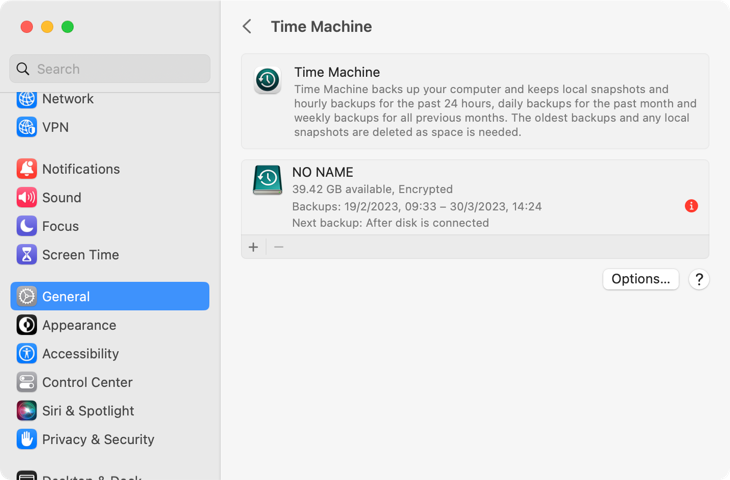Click the Appearance half-circle icon
This screenshot has height=480, width=730.
pos(27,325)
